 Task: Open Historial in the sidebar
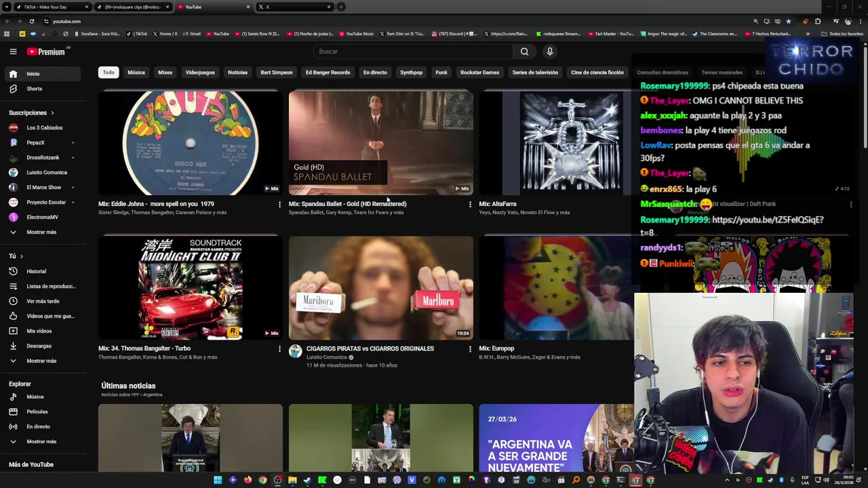pos(43,271)
